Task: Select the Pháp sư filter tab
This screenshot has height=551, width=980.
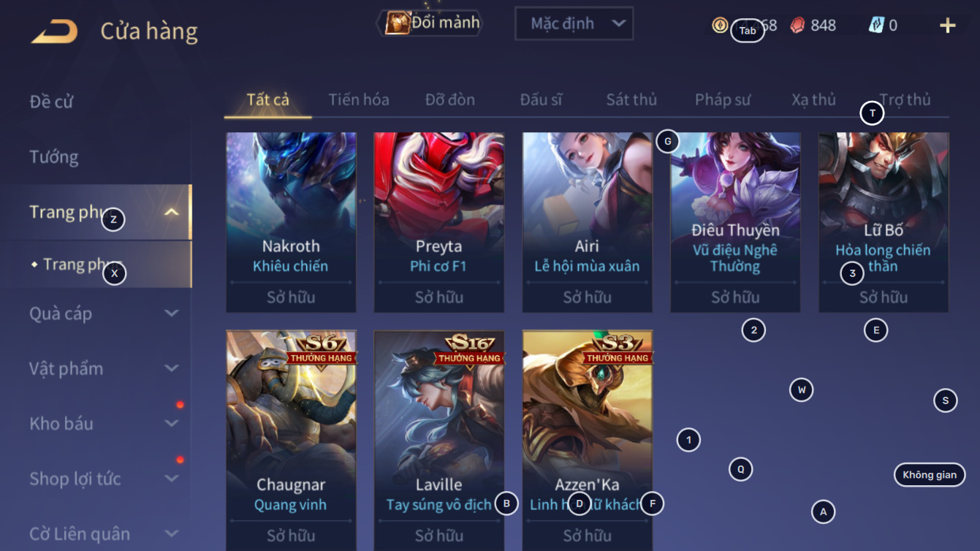Action: click(723, 99)
